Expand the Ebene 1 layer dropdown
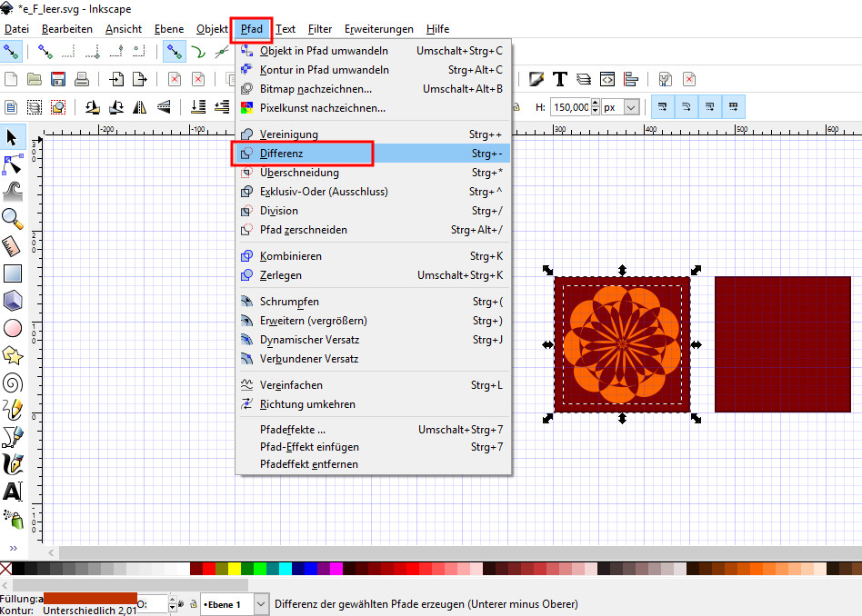The height and width of the screenshot is (616, 862). 262,604
